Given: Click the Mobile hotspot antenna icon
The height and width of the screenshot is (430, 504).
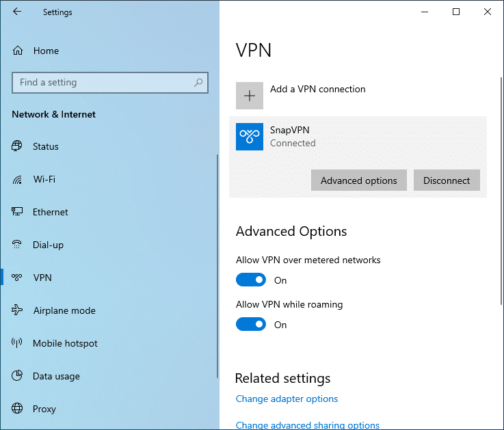Looking at the screenshot, I should click(16, 342).
